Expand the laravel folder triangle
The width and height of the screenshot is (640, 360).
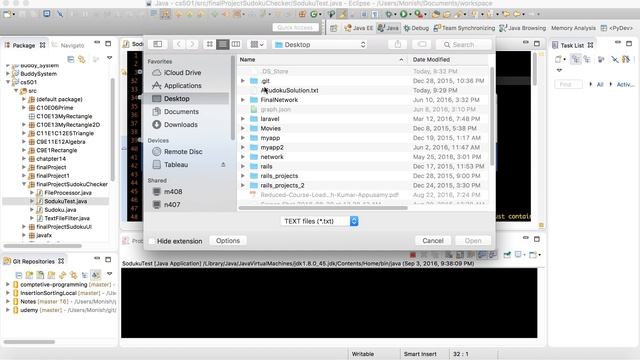[x=243, y=119]
